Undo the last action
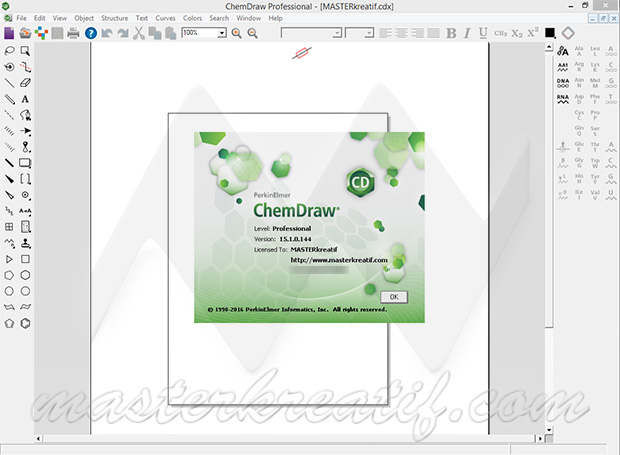The image size is (620, 455). [107, 33]
